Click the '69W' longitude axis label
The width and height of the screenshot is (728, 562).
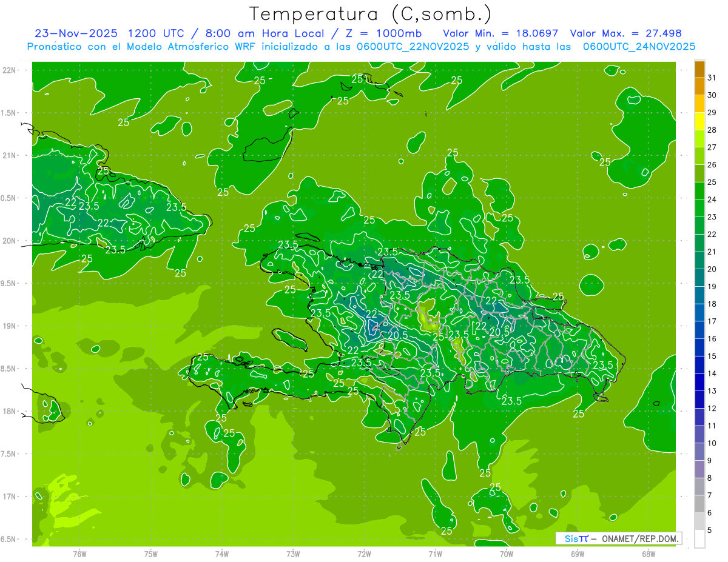coord(578,554)
